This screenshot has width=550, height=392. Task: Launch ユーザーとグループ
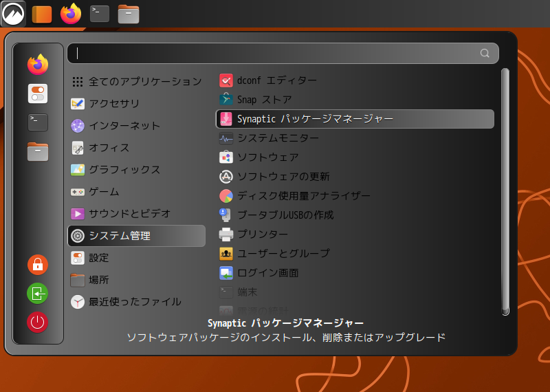(355, 253)
